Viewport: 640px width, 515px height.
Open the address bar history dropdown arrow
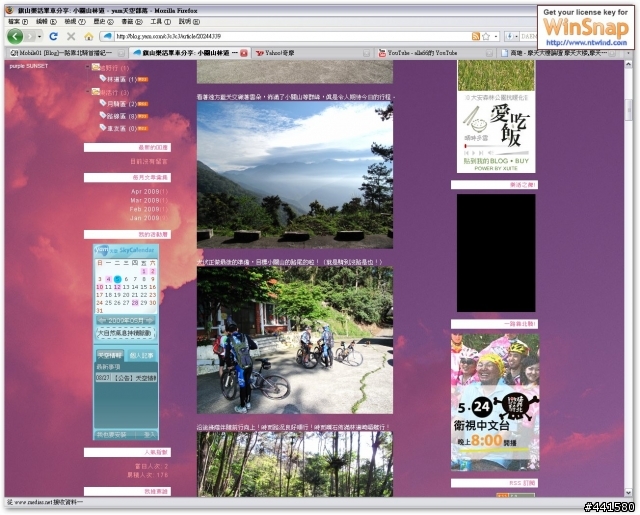click(496, 36)
